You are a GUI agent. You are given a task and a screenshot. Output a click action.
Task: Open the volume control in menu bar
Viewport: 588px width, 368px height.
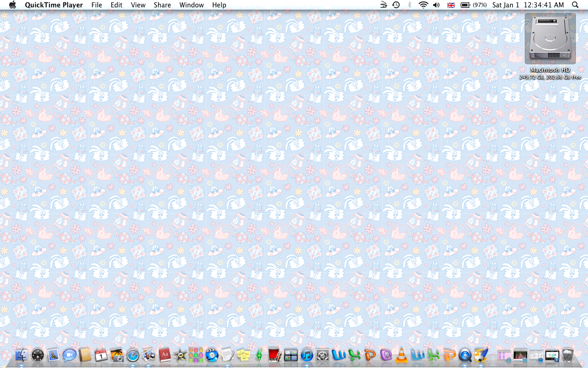click(436, 5)
